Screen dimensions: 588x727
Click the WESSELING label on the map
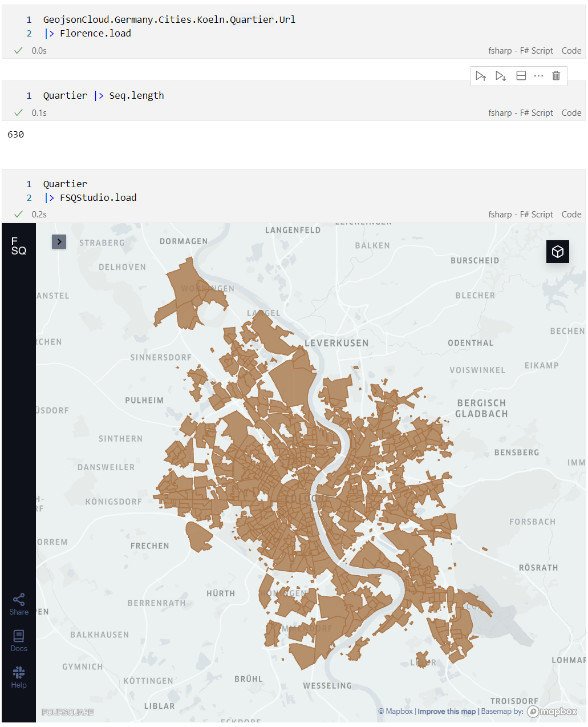[327, 686]
